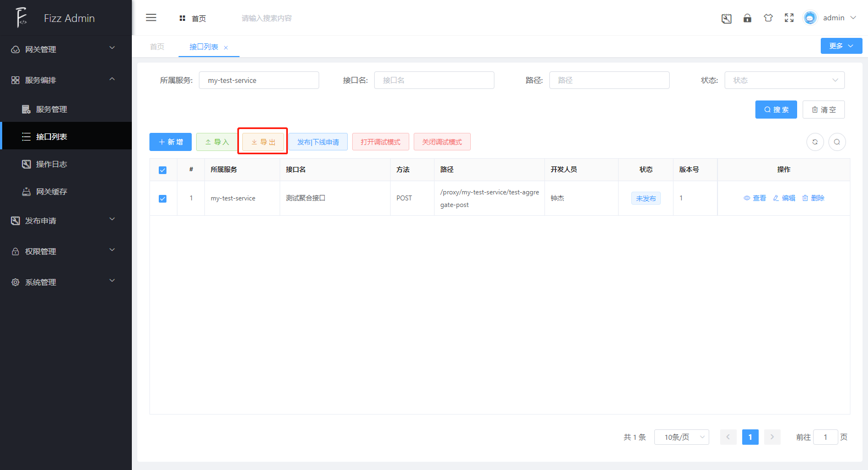Open the 10条/页 page size dropdown
Viewport: 868px width, 470px height.
681,437
